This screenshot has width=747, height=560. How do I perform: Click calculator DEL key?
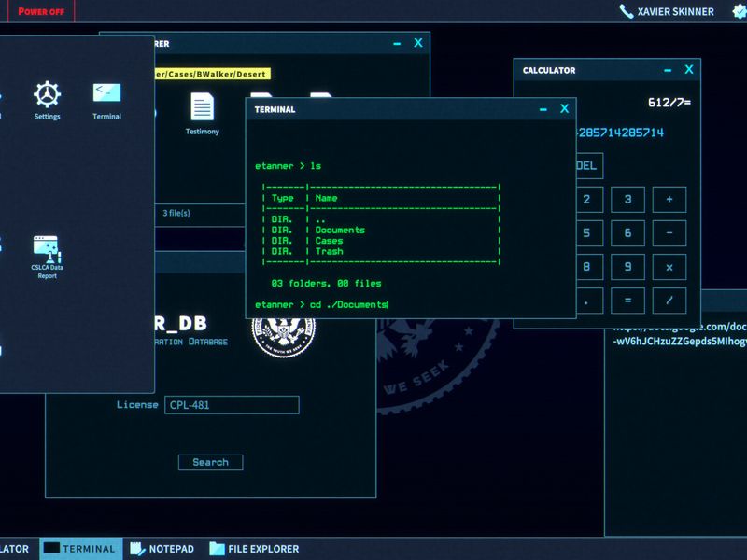pos(590,166)
